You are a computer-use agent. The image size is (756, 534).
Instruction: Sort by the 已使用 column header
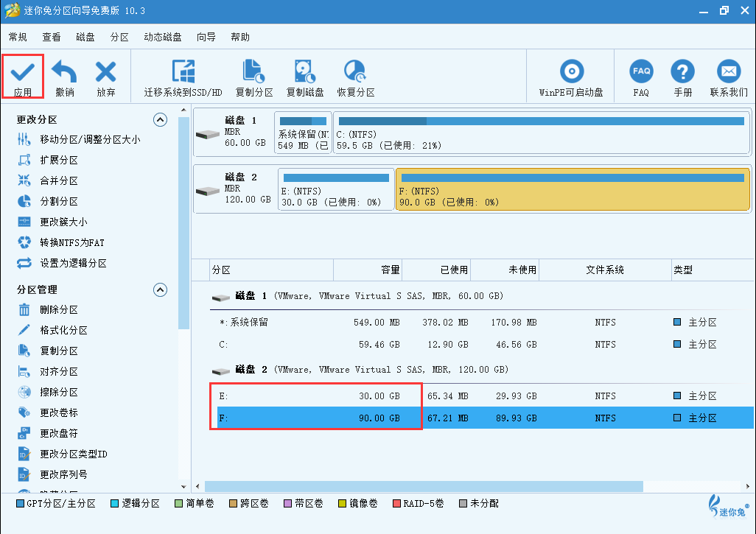click(x=436, y=270)
